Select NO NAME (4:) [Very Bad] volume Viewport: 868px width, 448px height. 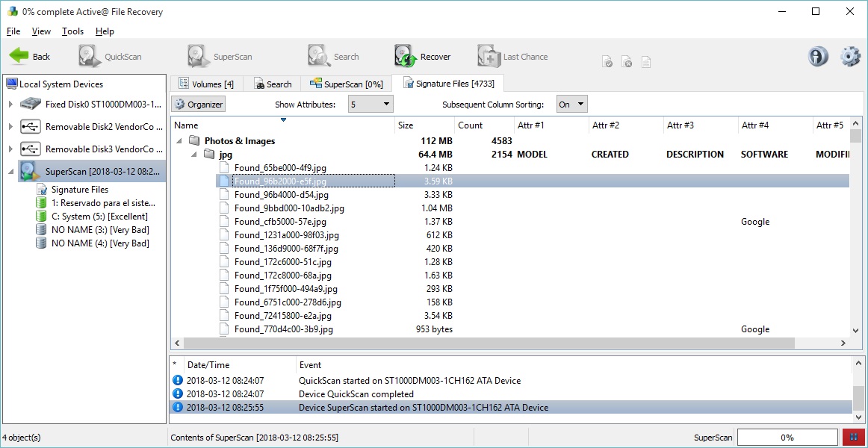[93, 243]
